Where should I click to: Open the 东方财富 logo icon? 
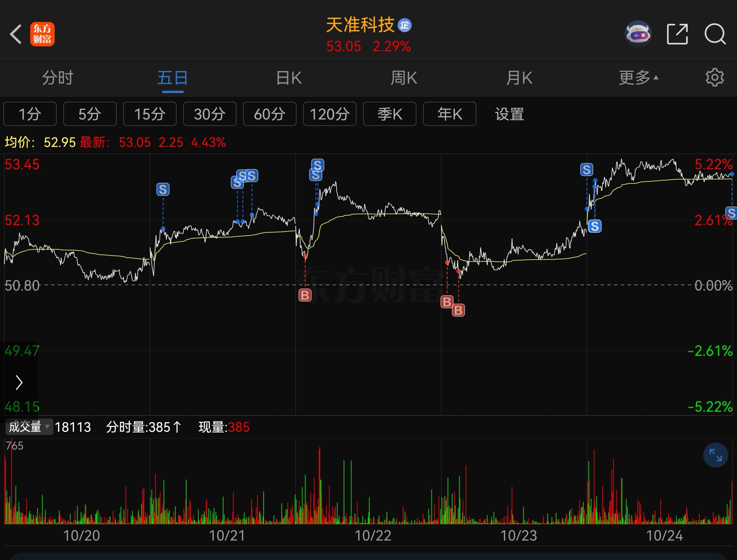pyautogui.click(x=42, y=34)
